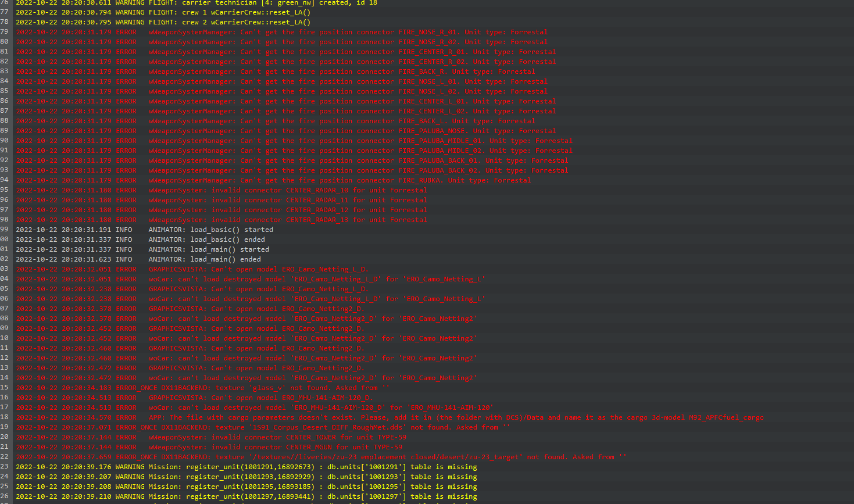Click GRAPHICSVISTA ERO_MHU-141-AIM-120_D model error

[194, 398]
